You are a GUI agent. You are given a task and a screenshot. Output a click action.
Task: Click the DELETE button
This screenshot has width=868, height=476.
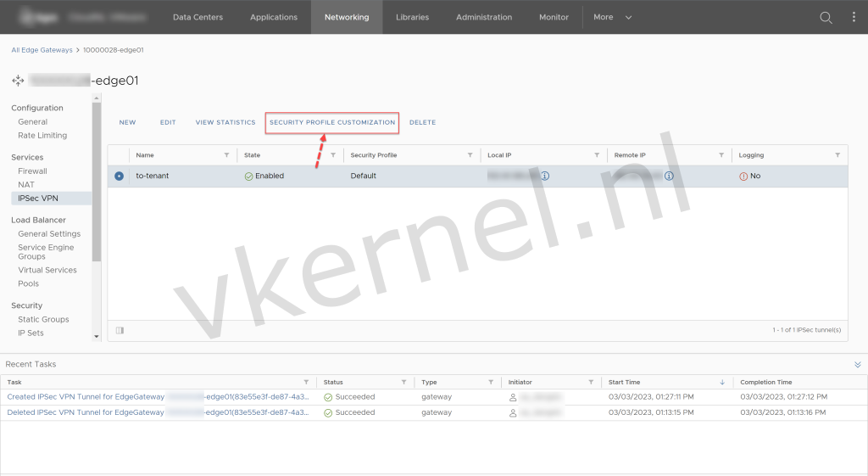[422, 122]
